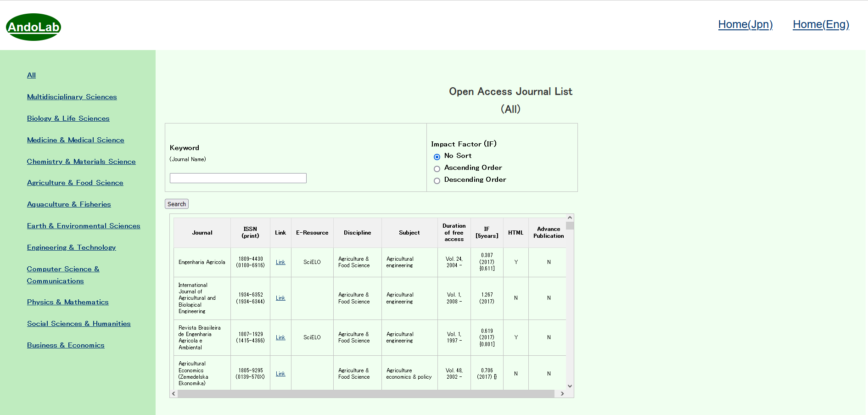This screenshot has width=868, height=415.
Task: Choose Ascending Order for impact factor
Action: (x=437, y=169)
